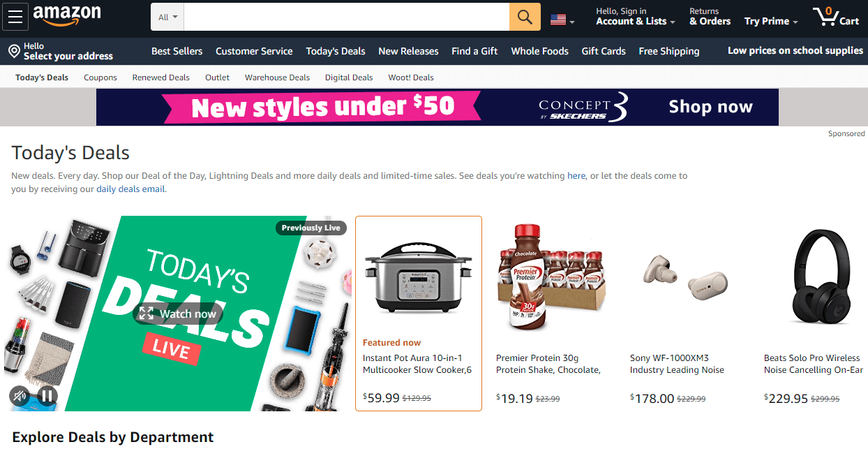Click the location pin address icon

click(x=14, y=52)
